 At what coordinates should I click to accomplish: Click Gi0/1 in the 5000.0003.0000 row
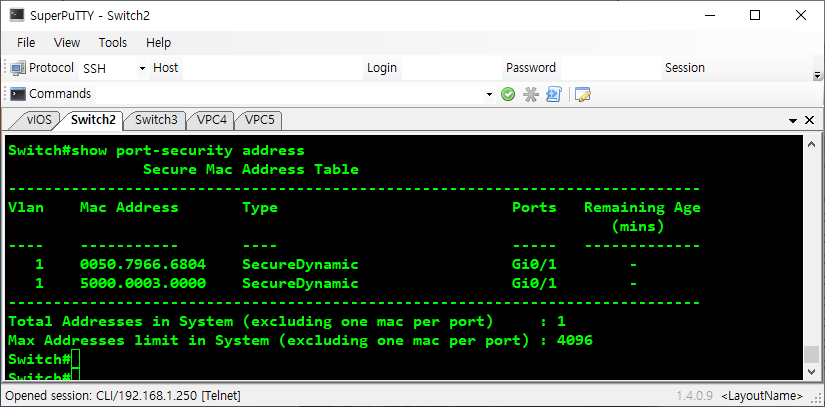tap(534, 283)
